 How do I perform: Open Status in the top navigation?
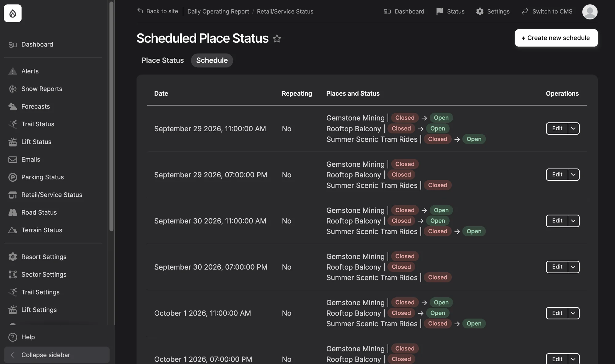pyautogui.click(x=450, y=11)
